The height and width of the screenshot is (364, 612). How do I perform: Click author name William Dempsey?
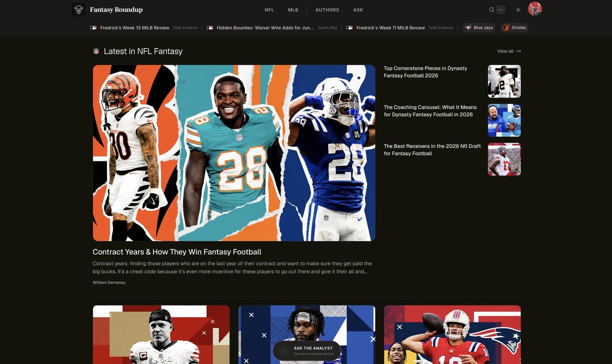[109, 283]
